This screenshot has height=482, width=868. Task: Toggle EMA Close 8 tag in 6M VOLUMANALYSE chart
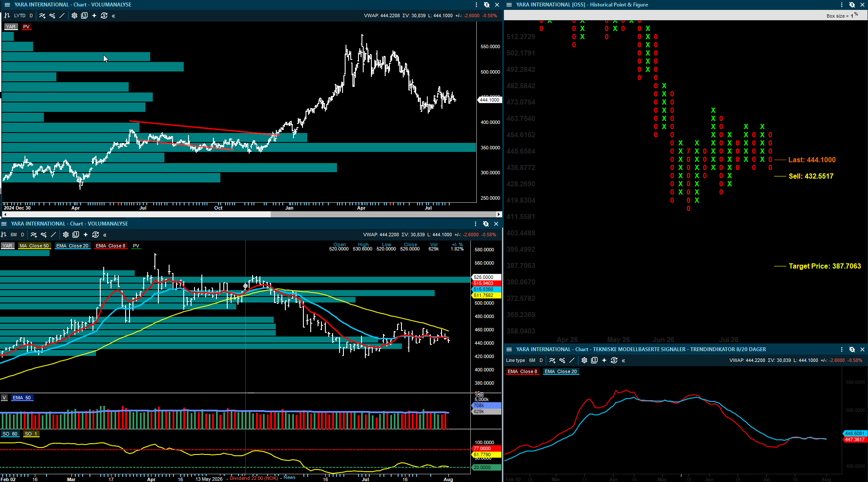[111, 246]
